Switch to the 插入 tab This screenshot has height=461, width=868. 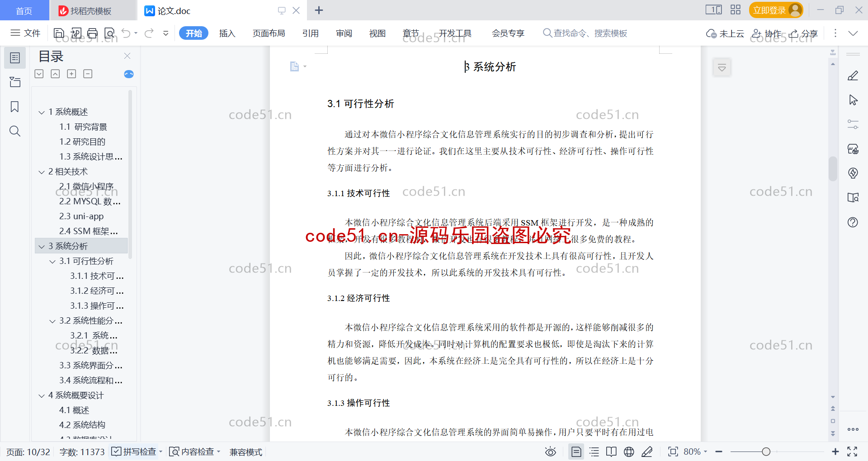[227, 33]
